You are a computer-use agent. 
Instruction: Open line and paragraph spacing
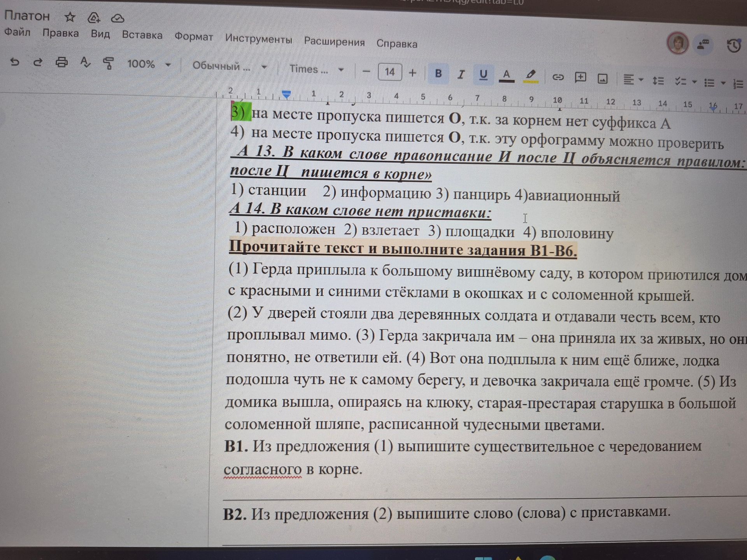click(x=658, y=80)
